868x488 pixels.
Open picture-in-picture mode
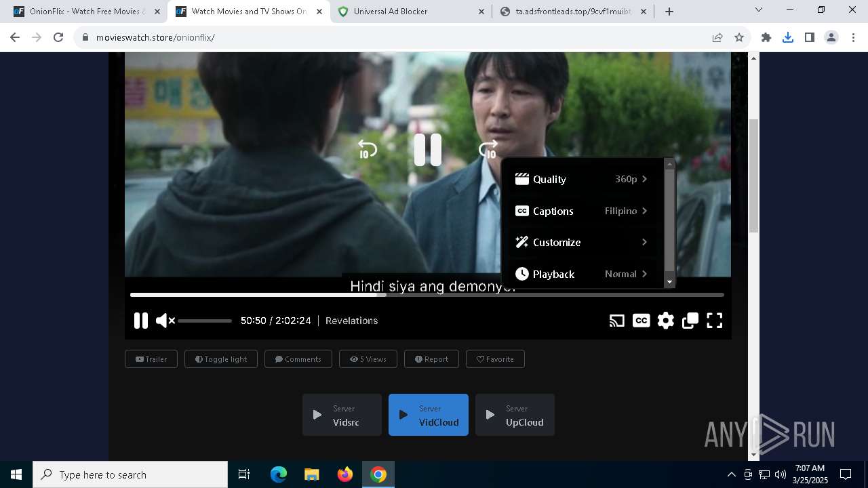point(690,321)
